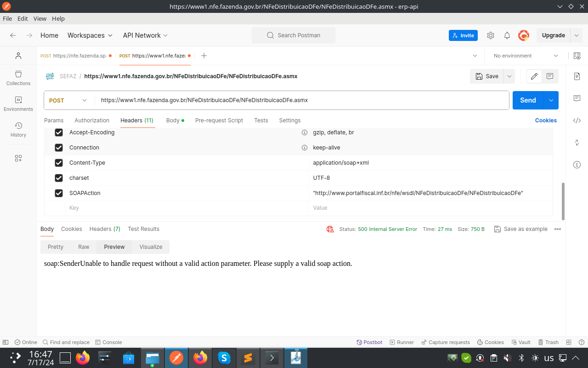Open the Edit menu
Screen dimensions: 588x368
coord(23,19)
